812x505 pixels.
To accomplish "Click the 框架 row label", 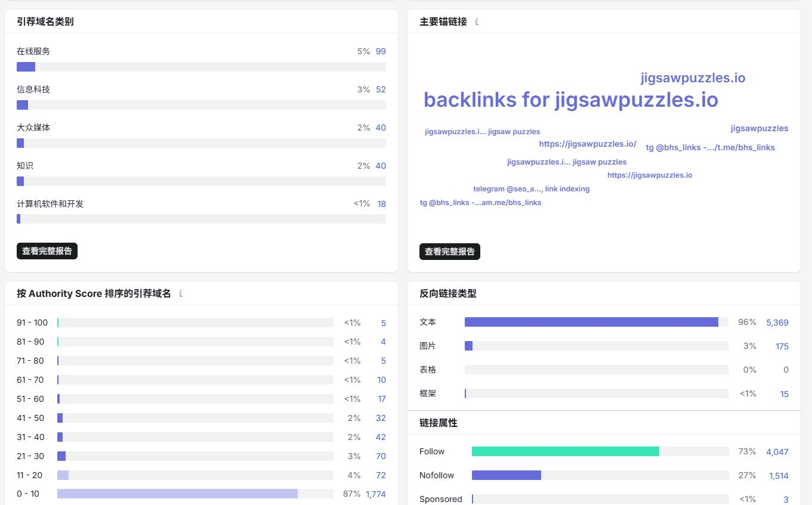I will tap(428, 394).
